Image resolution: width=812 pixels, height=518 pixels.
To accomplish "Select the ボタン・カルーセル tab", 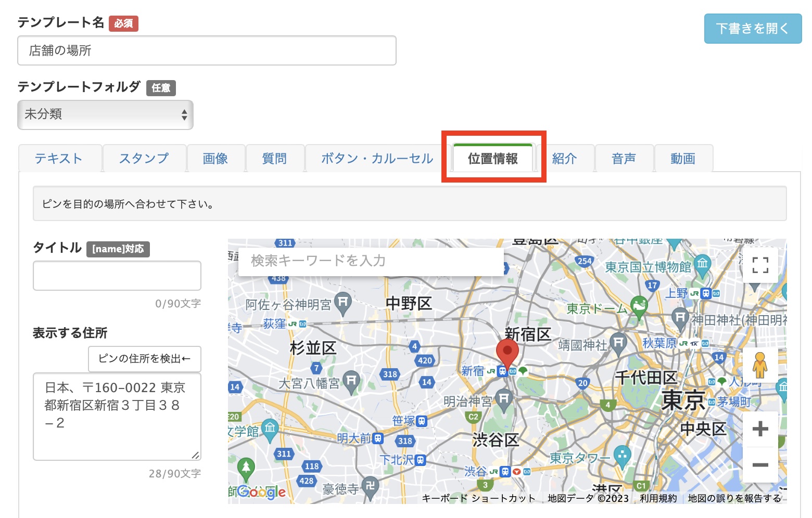I will 377,159.
